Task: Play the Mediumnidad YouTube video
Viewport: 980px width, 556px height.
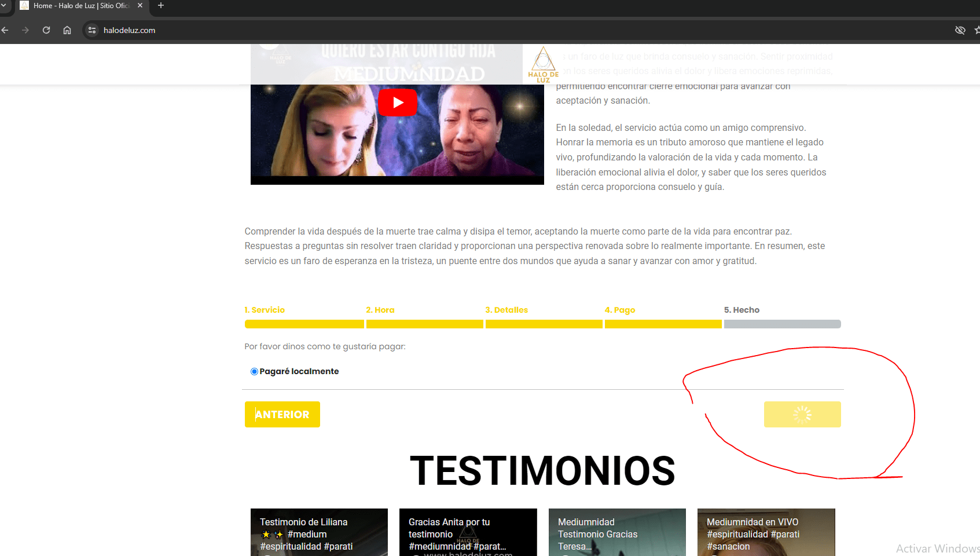Action: point(398,103)
